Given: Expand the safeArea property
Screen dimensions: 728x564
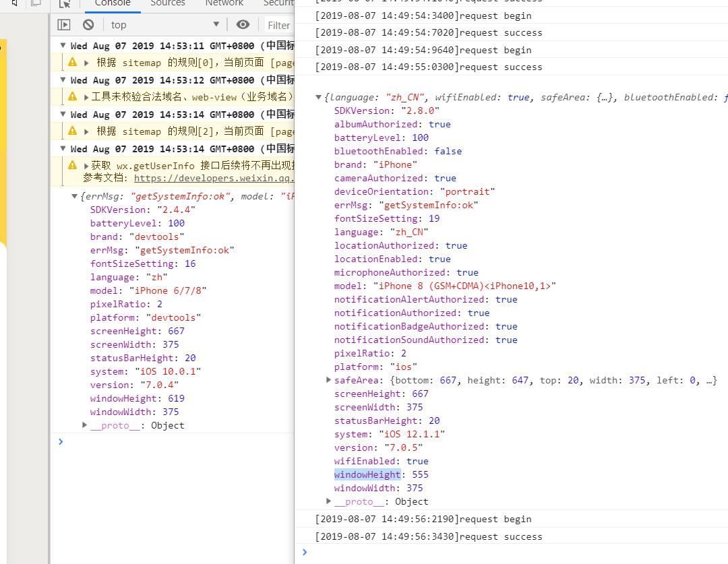Looking at the screenshot, I should [x=329, y=380].
